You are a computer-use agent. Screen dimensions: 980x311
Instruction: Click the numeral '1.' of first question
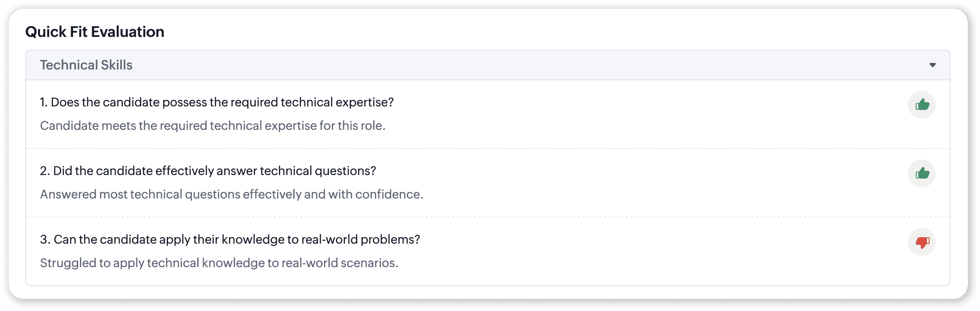(x=43, y=102)
